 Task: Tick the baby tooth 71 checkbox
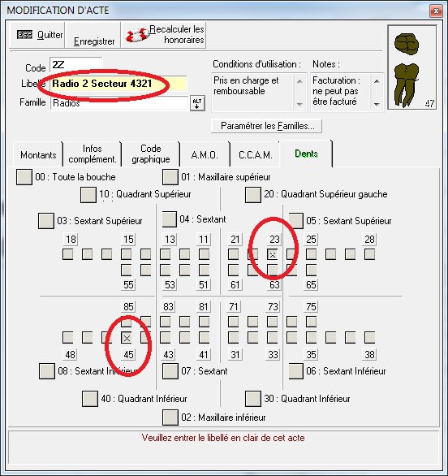click(233, 322)
